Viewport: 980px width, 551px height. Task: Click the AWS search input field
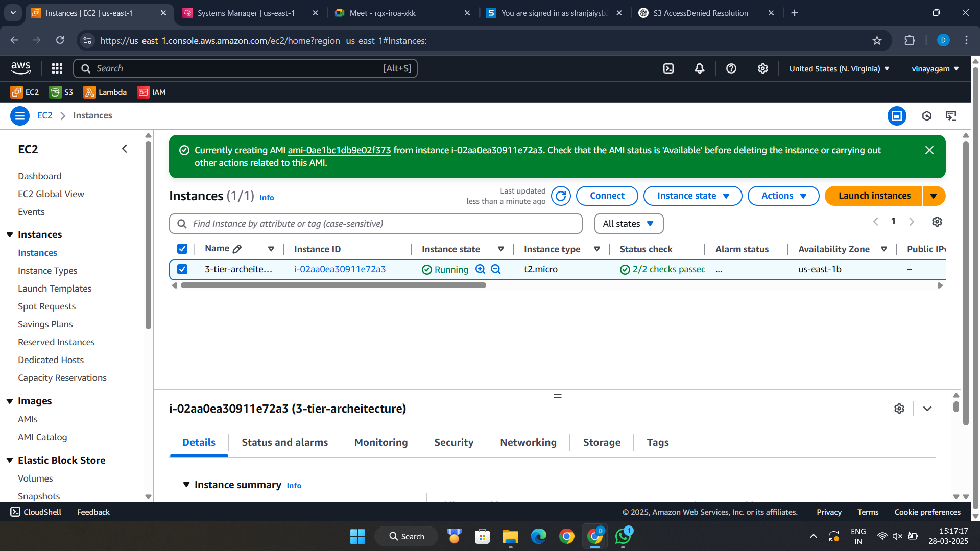(245, 68)
